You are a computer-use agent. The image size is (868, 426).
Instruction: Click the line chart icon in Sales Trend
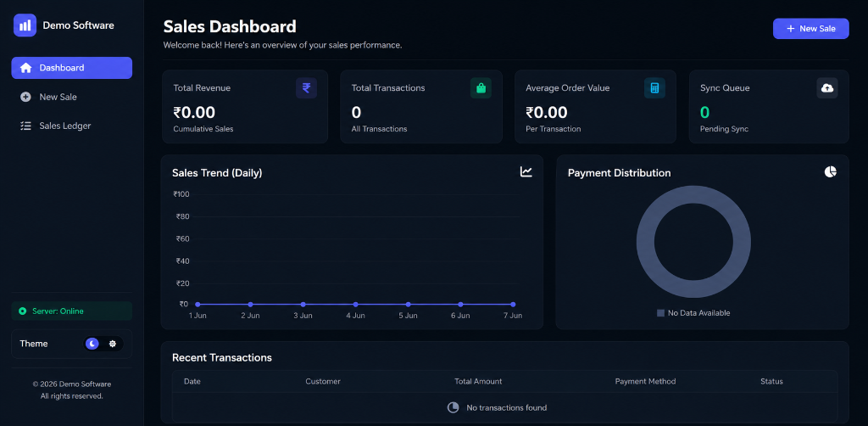[526, 171]
